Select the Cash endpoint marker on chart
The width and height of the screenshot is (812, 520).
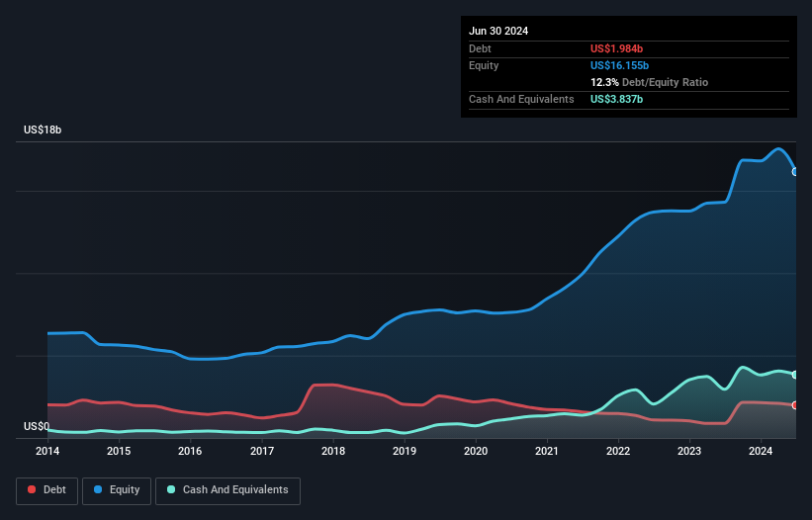click(x=795, y=375)
